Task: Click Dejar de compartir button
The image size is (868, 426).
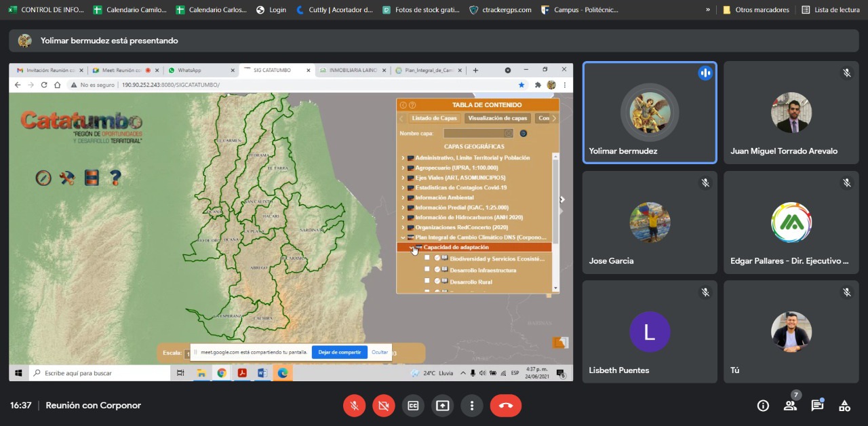Action: pyautogui.click(x=340, y=352)
